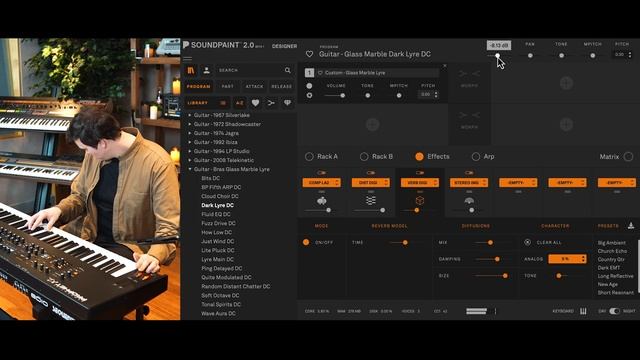Select the Effects radio button
The image size is (640, 360).
[419, 156]
